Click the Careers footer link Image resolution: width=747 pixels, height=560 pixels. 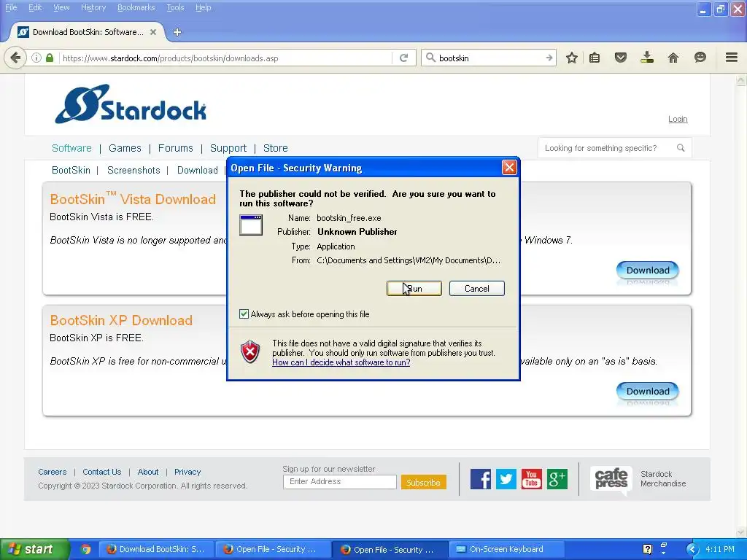[53, 472]
